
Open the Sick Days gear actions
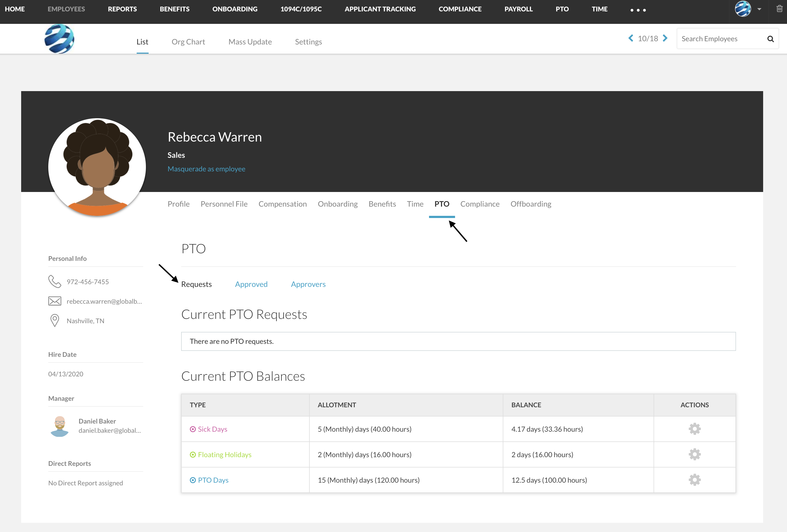pos(694,429)
